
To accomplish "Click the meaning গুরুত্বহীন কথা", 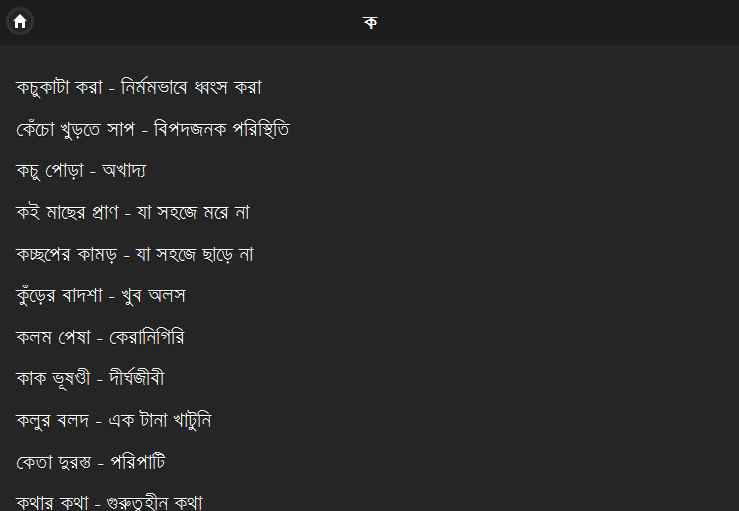I will 155,503.
